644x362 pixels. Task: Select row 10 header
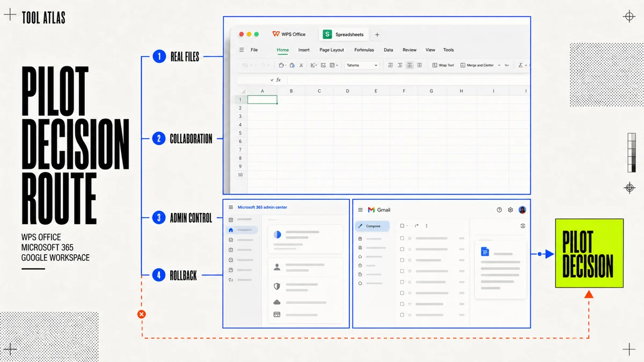pos(240,175)
